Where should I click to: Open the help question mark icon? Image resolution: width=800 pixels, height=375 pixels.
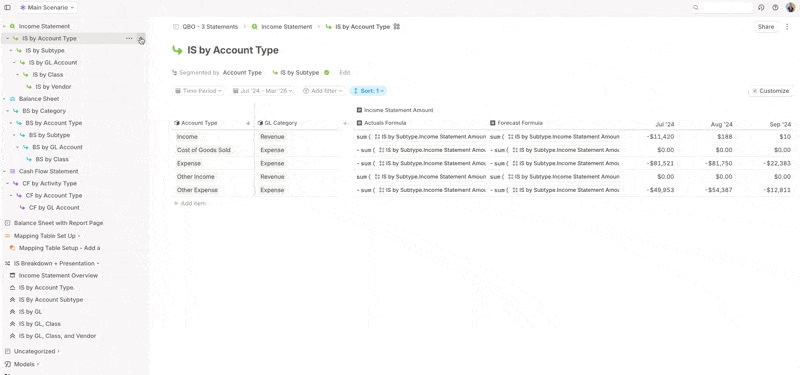click(776, 8)
